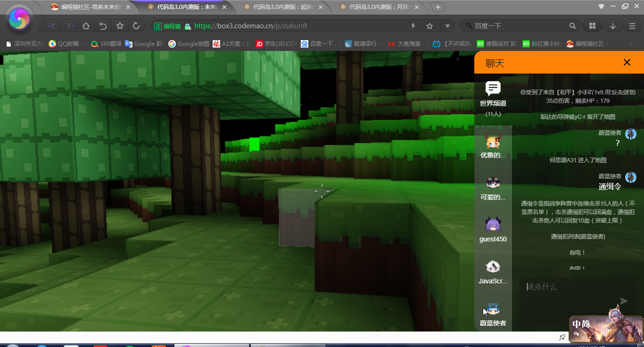The width and height of the screenshot is (644, 347).
Task: Click the pin icon in status bar
Action: [562, 337]
